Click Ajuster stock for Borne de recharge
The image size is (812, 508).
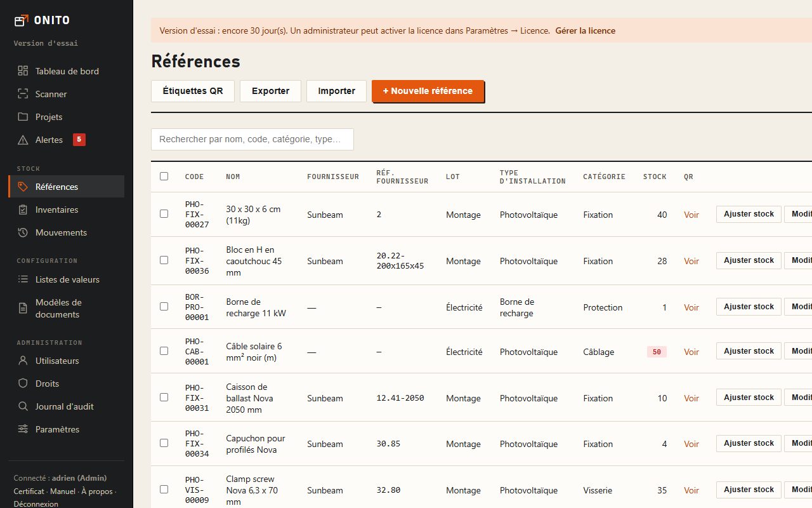click(749, 307)
